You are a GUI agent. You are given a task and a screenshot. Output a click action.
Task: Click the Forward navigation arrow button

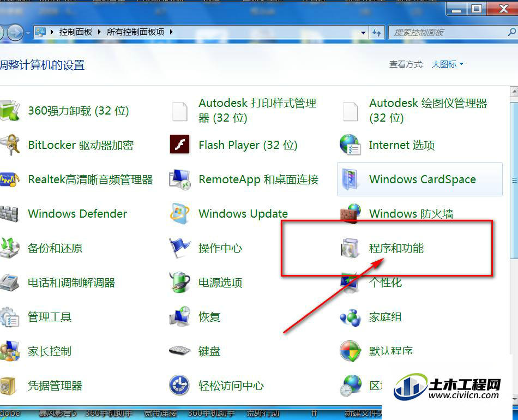pyautogui.click(x=15, y=32)
